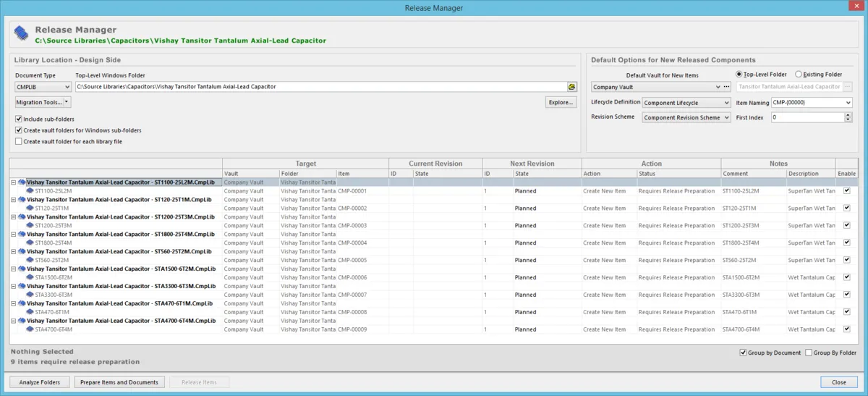Screen dimensions: 868x396
Task: Click the Current Revision column group header
Action: 435,164
